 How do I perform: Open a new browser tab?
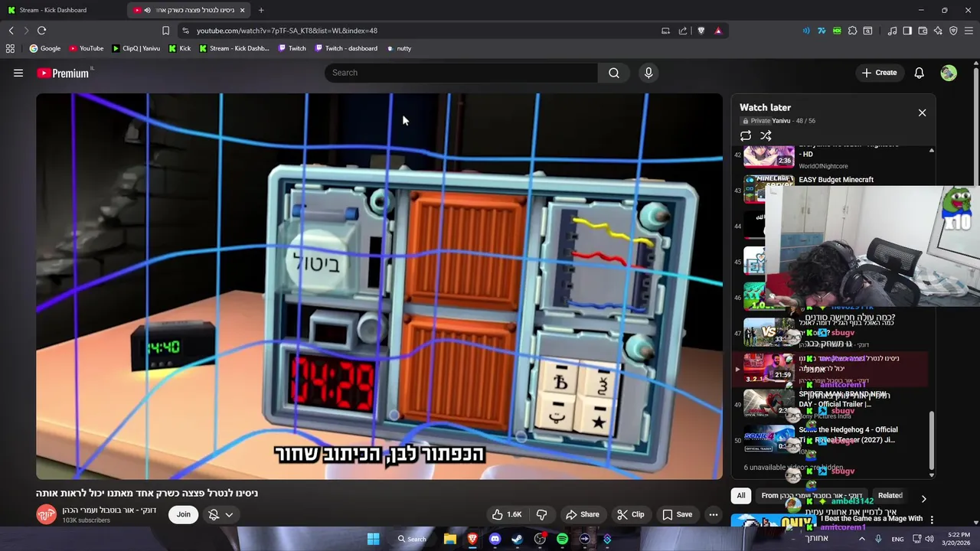coord(261,10)
